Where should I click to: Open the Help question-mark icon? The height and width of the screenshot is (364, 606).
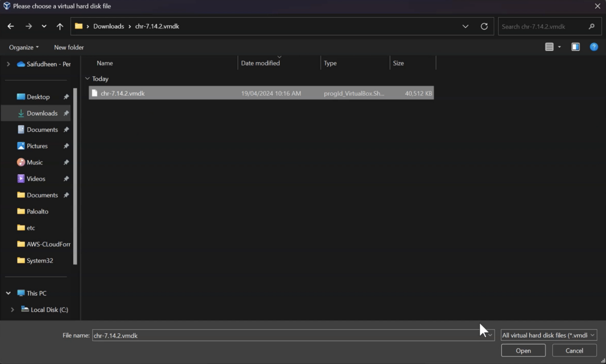[594, 47]
